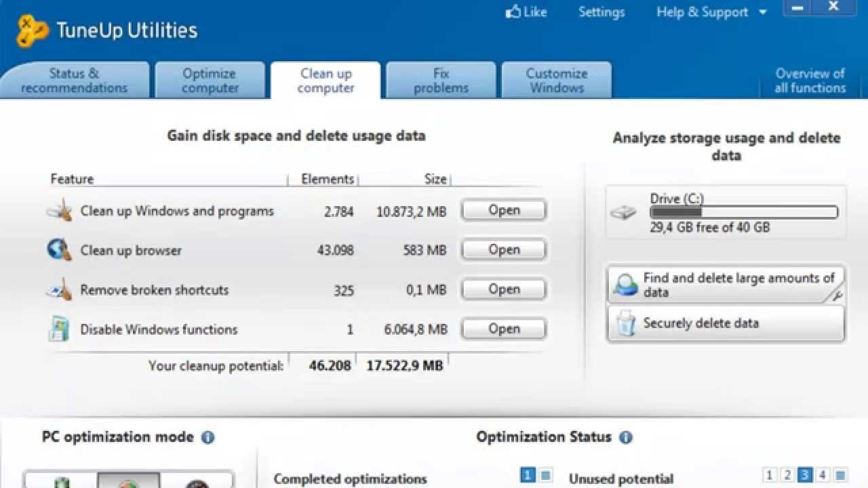The height and width of the screenshot is (488, 868).
Task: Sort by the Feature column header
Action: pos(72,179)
